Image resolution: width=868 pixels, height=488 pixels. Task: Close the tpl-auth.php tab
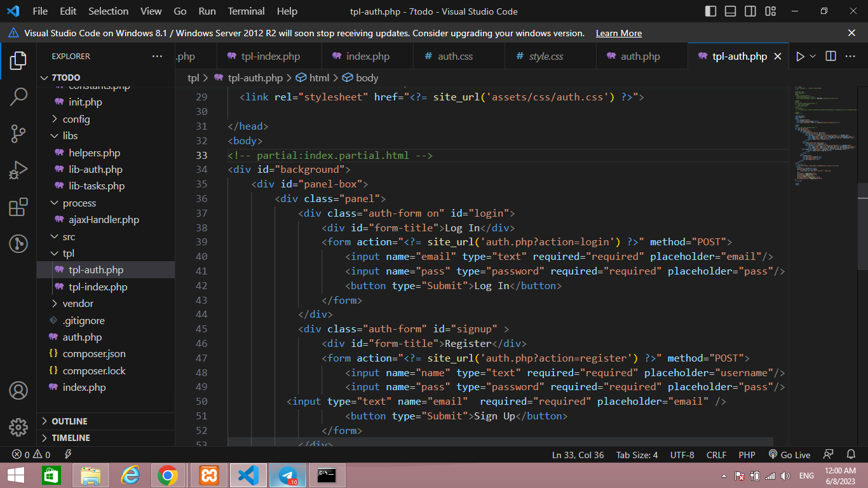[777, 57]
